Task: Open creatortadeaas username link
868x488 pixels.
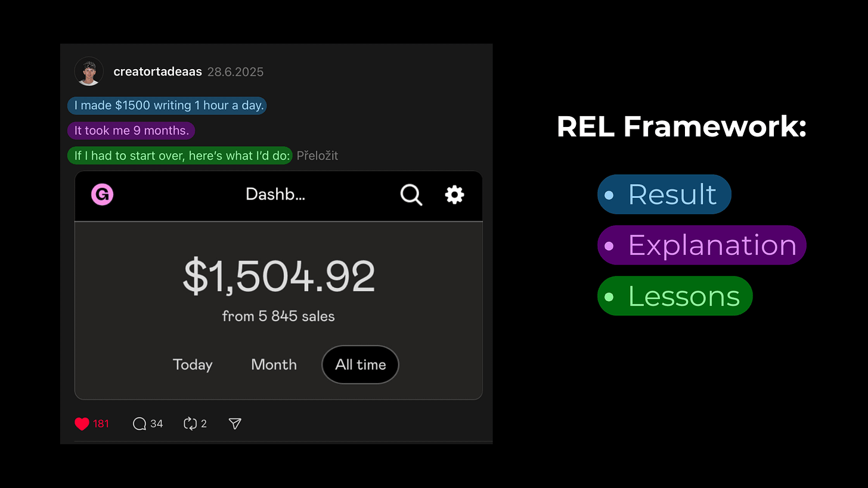Action: (x=157, y=72)
